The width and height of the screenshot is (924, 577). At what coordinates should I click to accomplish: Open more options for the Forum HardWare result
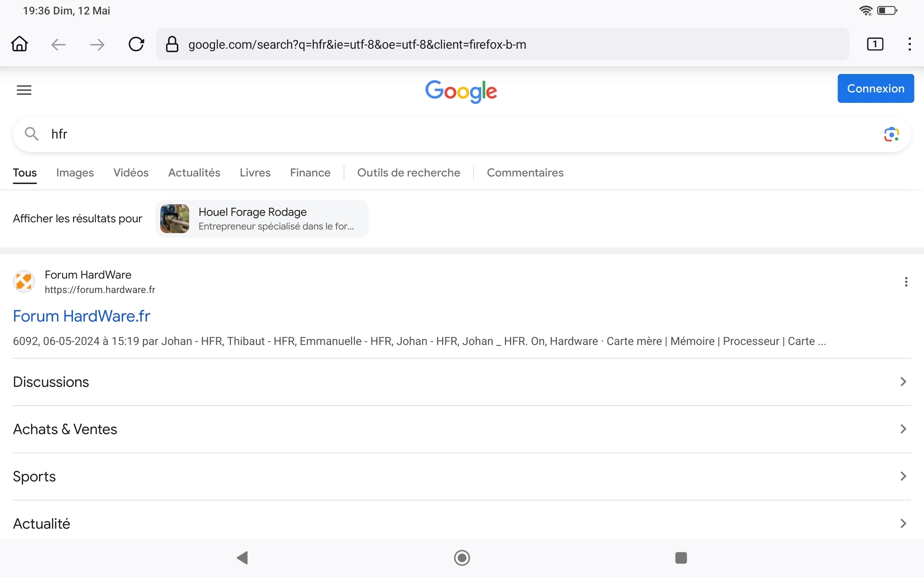point(906,282)
